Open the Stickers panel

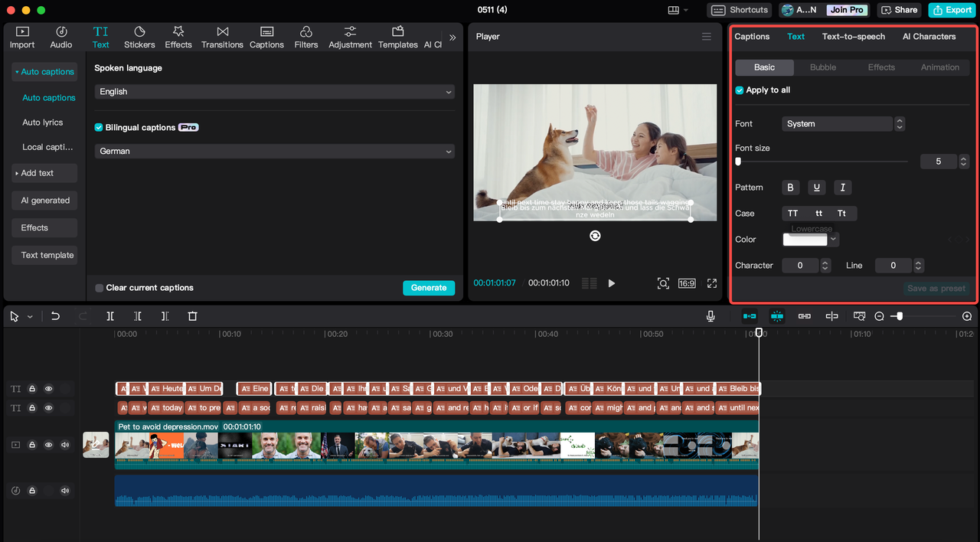point(139,37)
